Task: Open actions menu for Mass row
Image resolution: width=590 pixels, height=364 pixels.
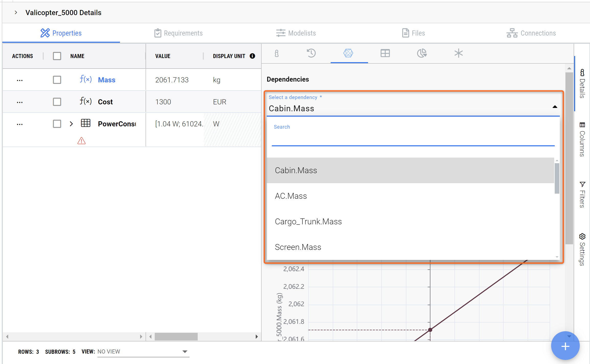Action: 20,80
